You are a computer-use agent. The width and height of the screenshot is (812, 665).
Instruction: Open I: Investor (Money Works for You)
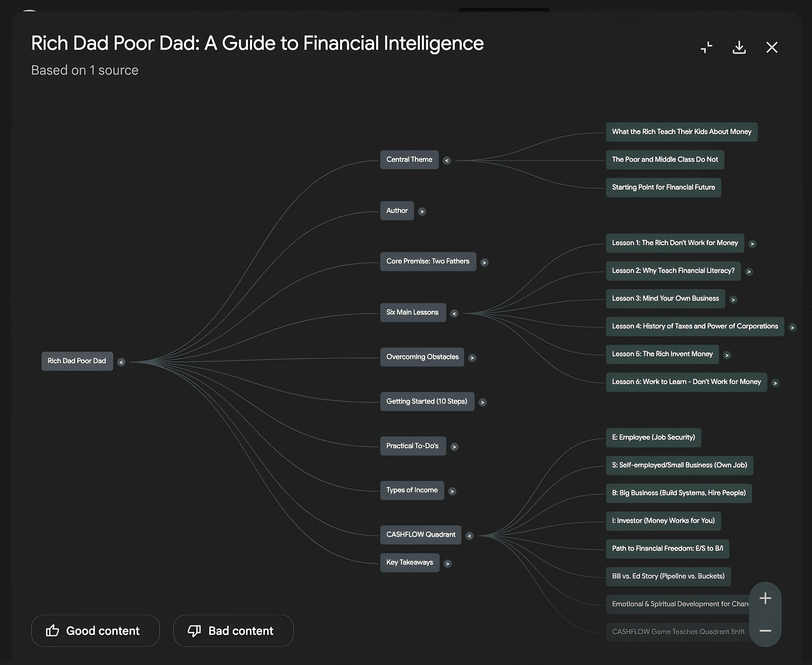coord(663,521)
